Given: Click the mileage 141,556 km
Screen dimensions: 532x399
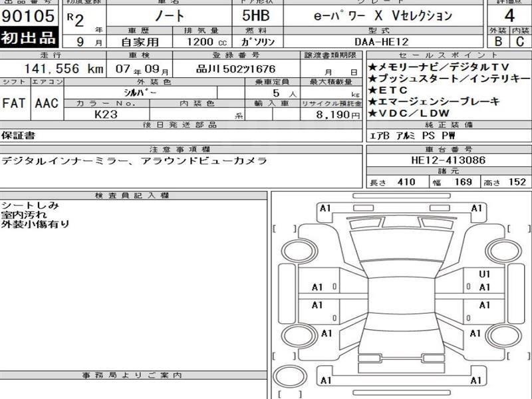Looking at the screenshot, I should 63,69.
